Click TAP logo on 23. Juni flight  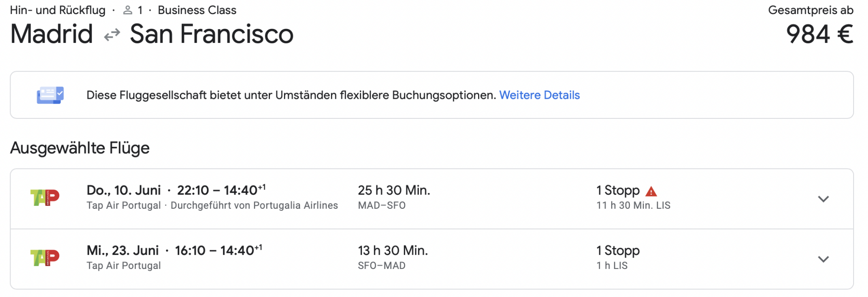(x=45, y=258)
